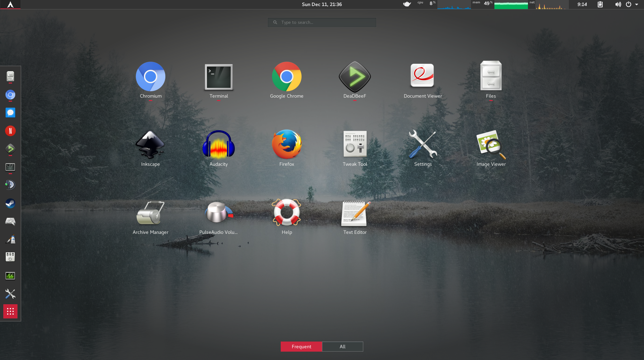Launch Google Chrome from the grid
This screenshot has width=644, height=360.
287,80
